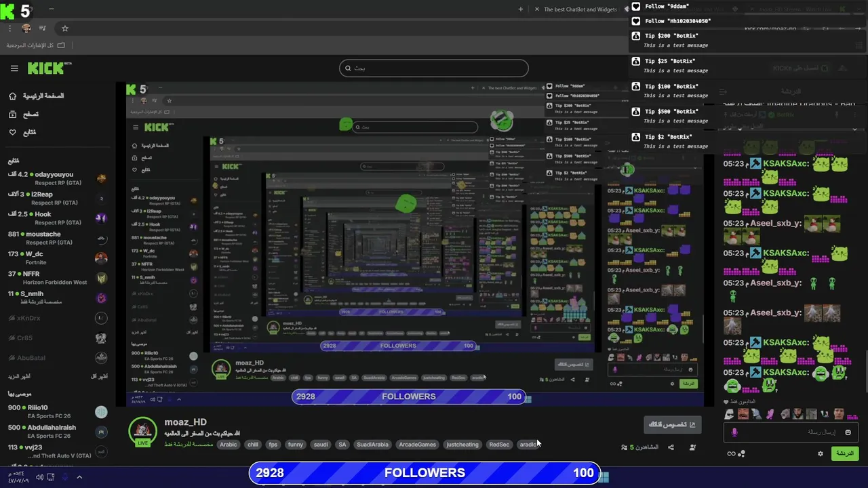The height and width of the screenshot is (488, 868).
Task: Open browser three-dot menu
Action: (x=9, y=28)
